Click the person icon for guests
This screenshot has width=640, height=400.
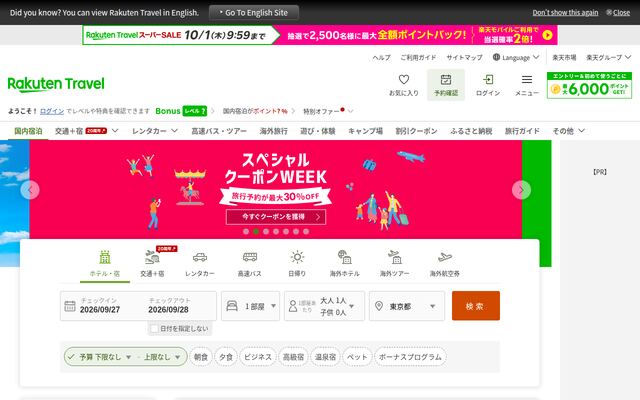pos(293,306)
